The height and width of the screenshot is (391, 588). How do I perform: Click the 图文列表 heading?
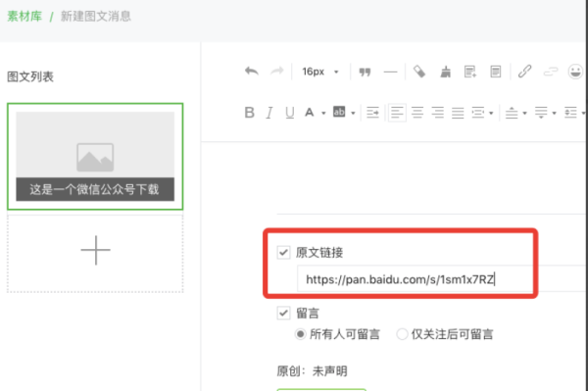30,76
